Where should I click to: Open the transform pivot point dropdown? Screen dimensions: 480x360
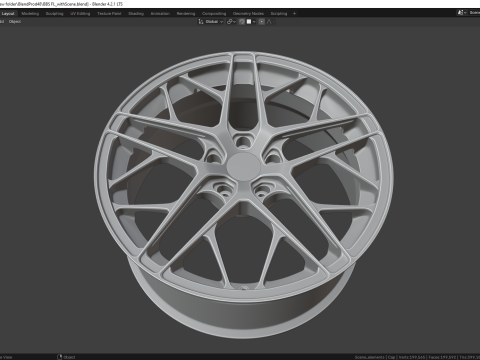(231, 22)
